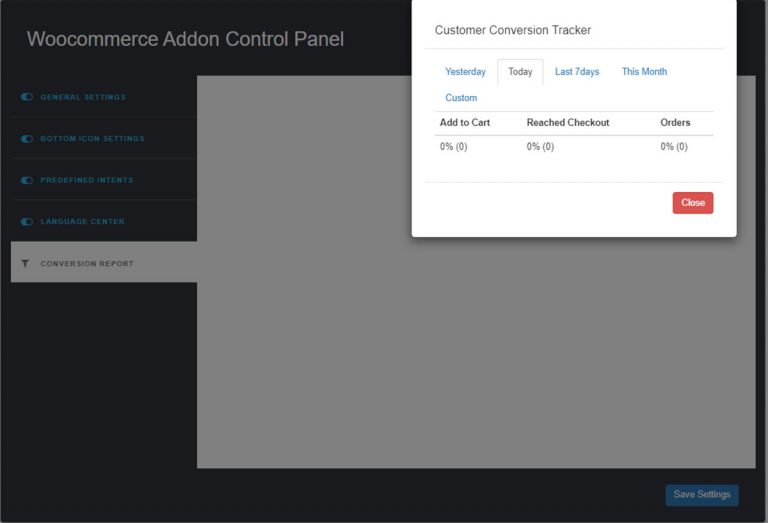Open the General Settings section
This screenshot has height=523, width=768.
point(104,97)
